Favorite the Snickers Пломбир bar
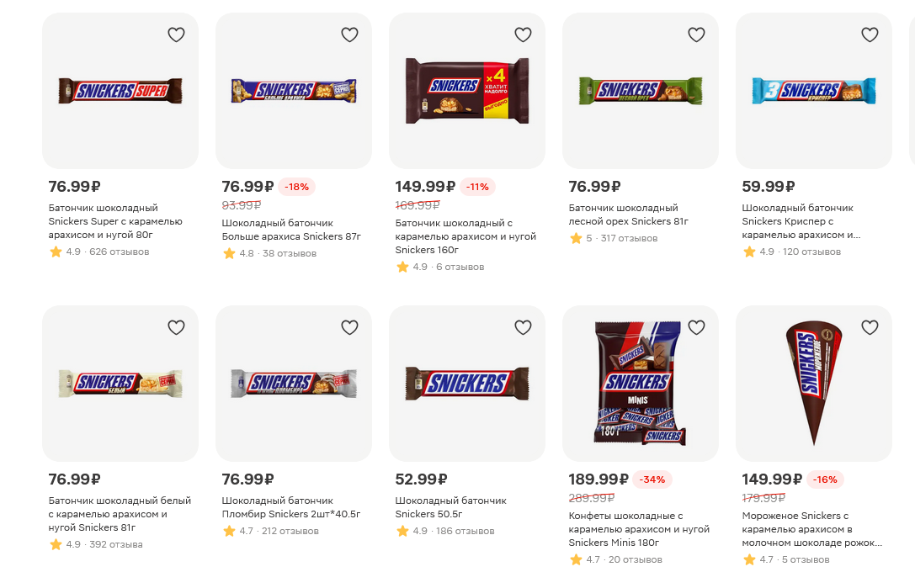The image size is (915, 588). point(349,327)
